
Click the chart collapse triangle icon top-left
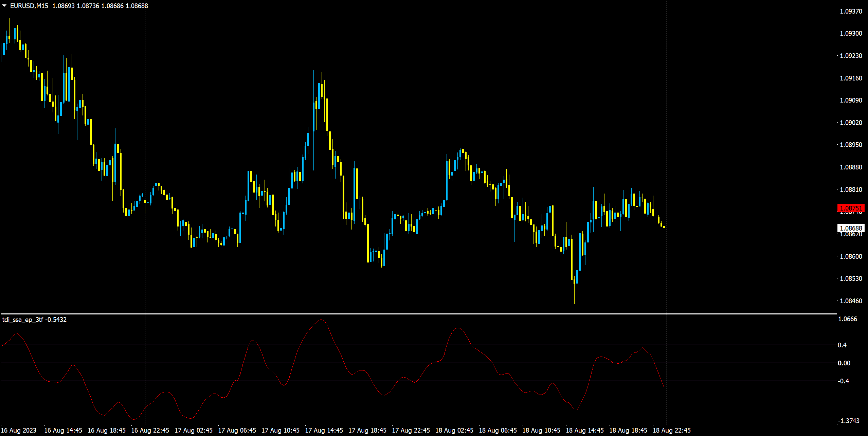click(3, 5)
